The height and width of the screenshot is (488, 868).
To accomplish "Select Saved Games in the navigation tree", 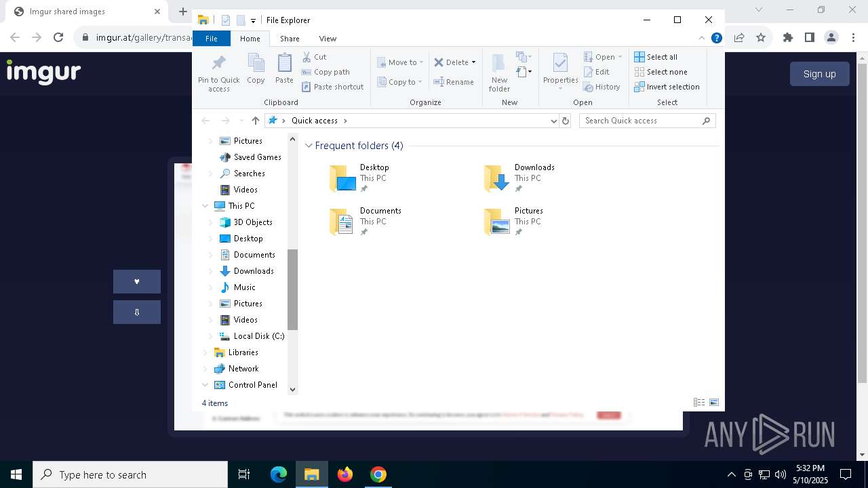I will [x=257, y=157].
